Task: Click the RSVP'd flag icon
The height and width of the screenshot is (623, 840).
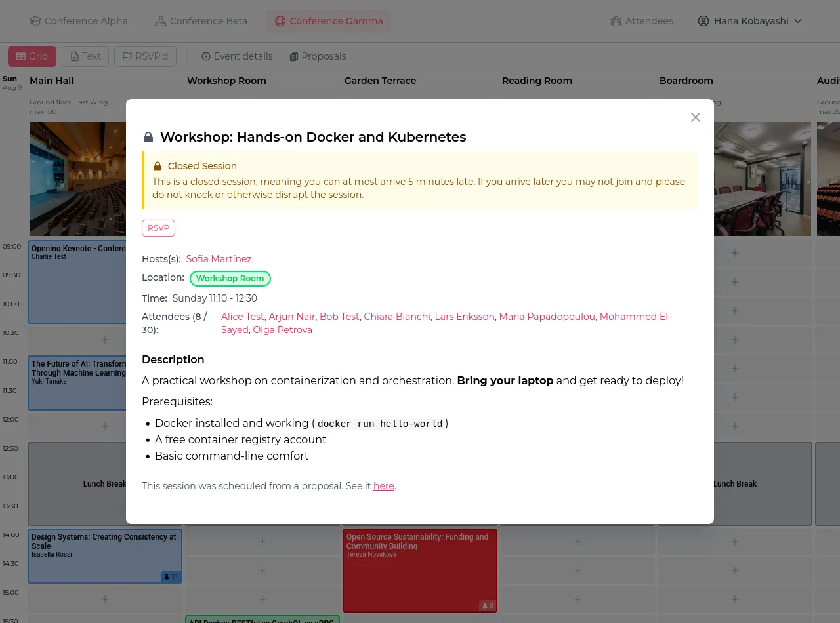Action: [x=127, y=56]
